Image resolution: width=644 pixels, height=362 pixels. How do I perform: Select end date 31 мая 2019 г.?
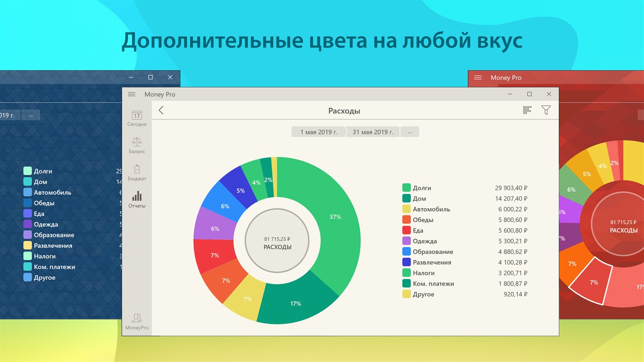tap(373, 132)
